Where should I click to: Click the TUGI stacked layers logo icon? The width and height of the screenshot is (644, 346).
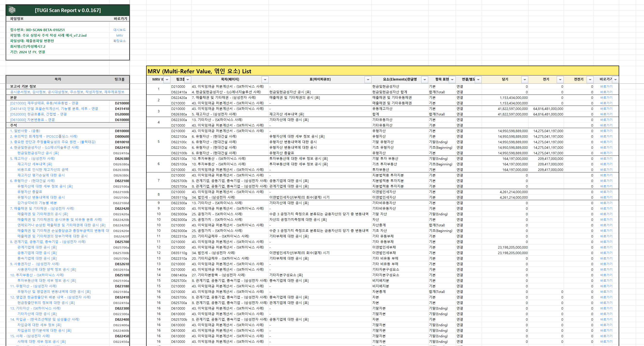(12, 10)
